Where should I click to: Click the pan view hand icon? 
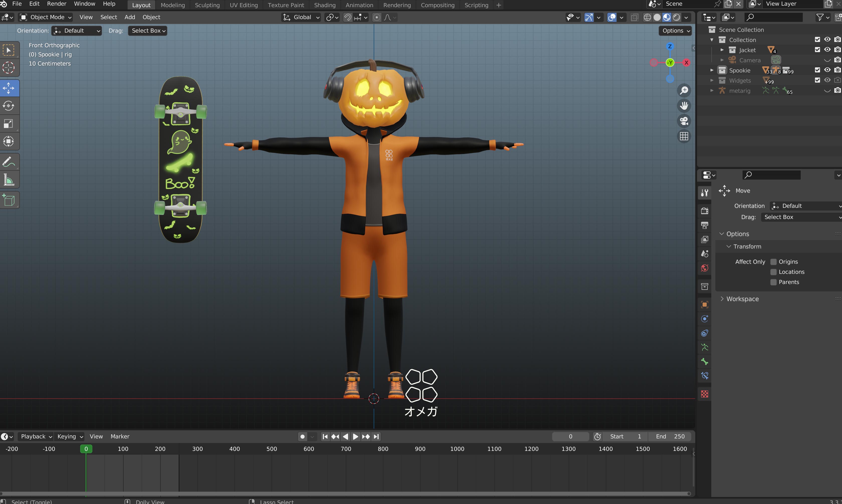tap(684, 106)
